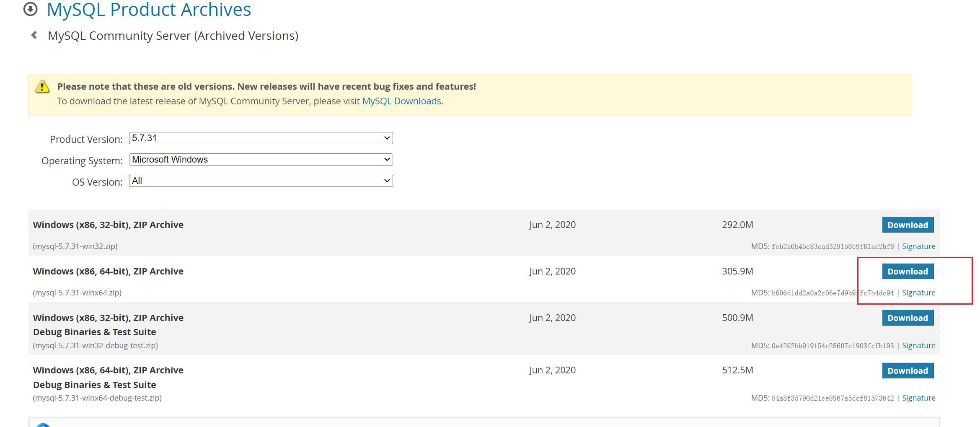Click "Debug Binaries & Test Suite" in the 500.9M row

tap(95, 332)
